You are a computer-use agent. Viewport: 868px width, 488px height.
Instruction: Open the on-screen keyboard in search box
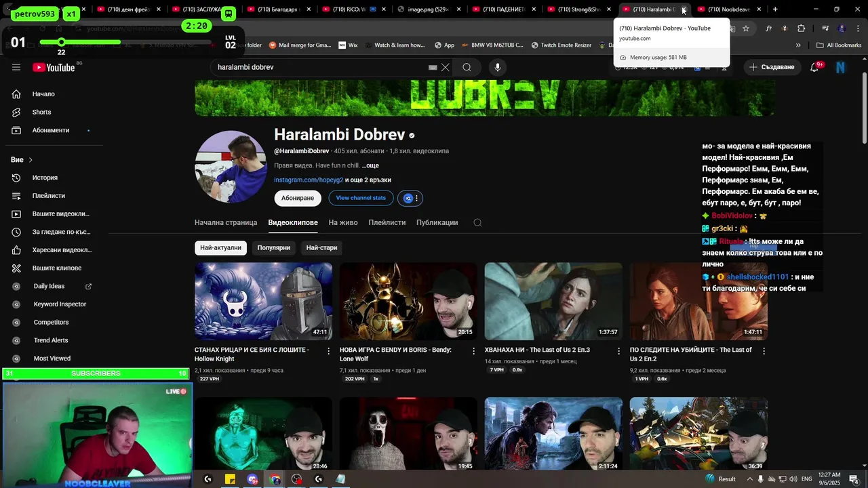(433, 67)
